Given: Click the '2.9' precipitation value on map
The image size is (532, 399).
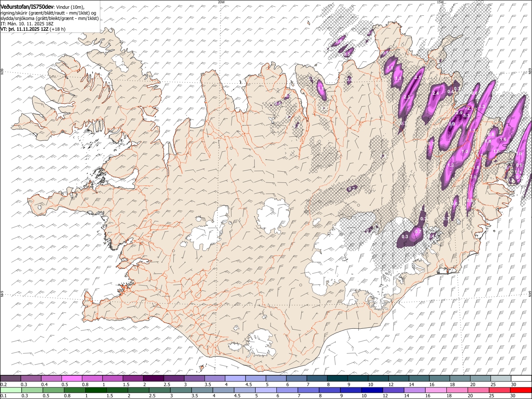Looking at the screenshot, I should click(459, 113).
